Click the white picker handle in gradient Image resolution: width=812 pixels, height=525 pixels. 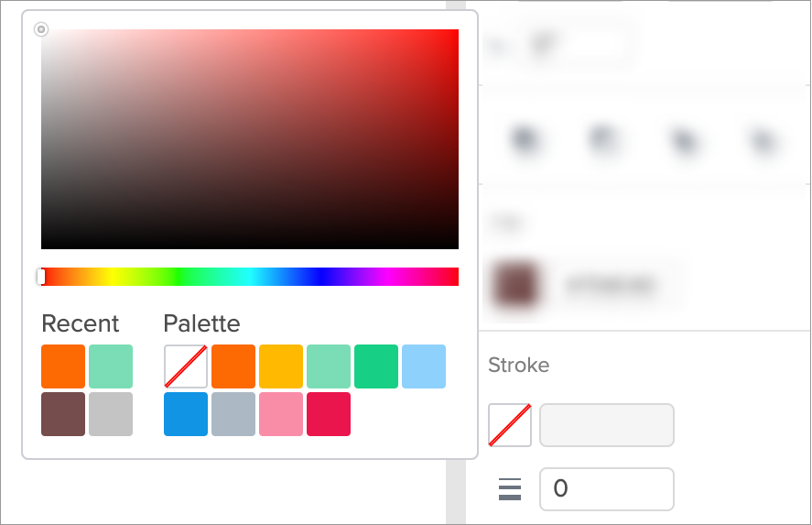(x=41, y=29)
